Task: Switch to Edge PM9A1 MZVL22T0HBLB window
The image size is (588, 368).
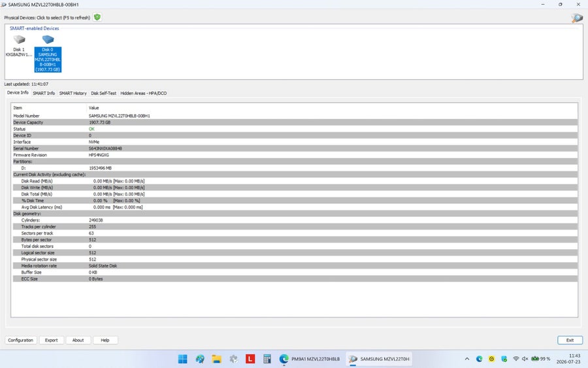Action: click(x=310, y=359)
